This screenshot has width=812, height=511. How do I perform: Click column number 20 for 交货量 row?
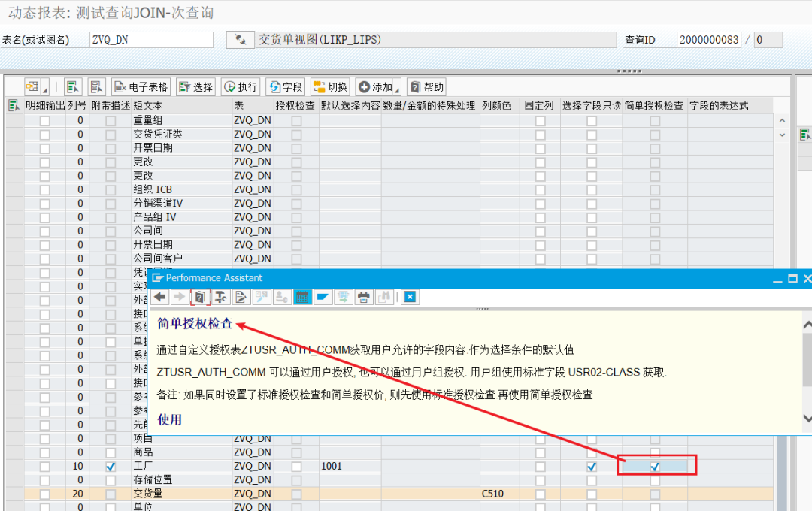pyautogui.click(x=77, y=494)
